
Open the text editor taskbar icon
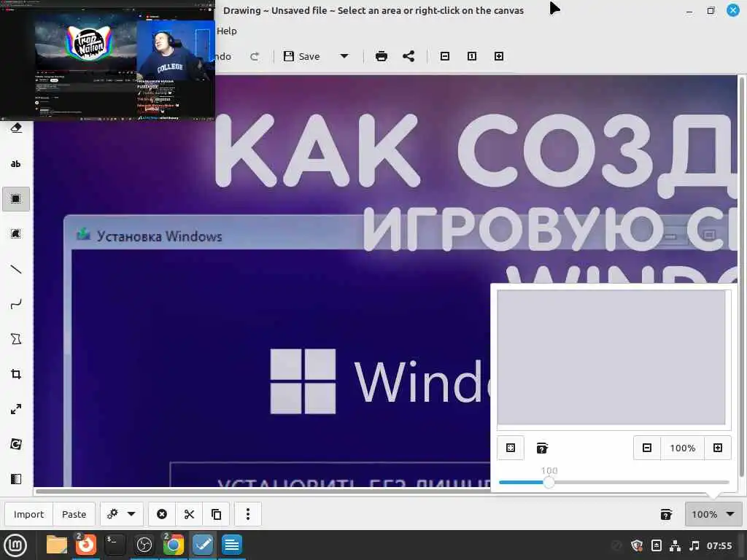click(232, 545)
